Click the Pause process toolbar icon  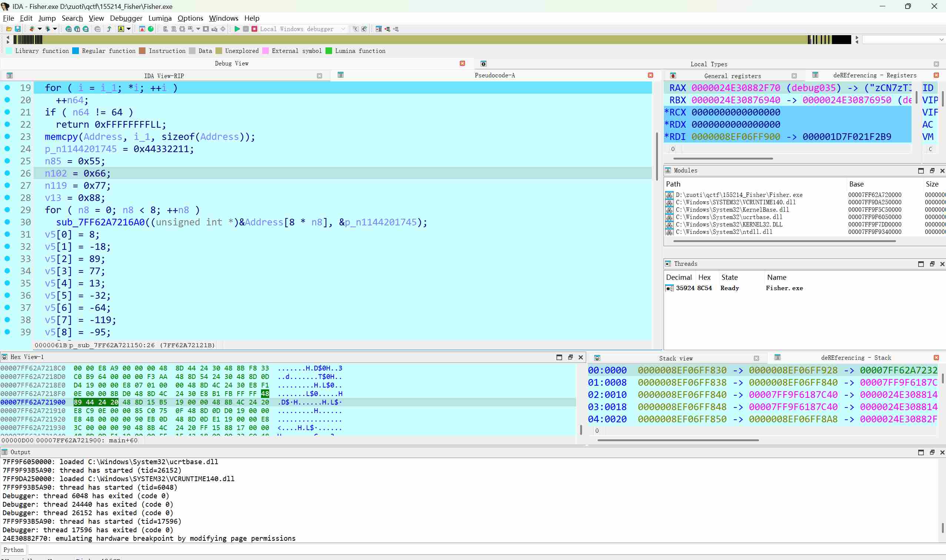[x=246, y=29]
